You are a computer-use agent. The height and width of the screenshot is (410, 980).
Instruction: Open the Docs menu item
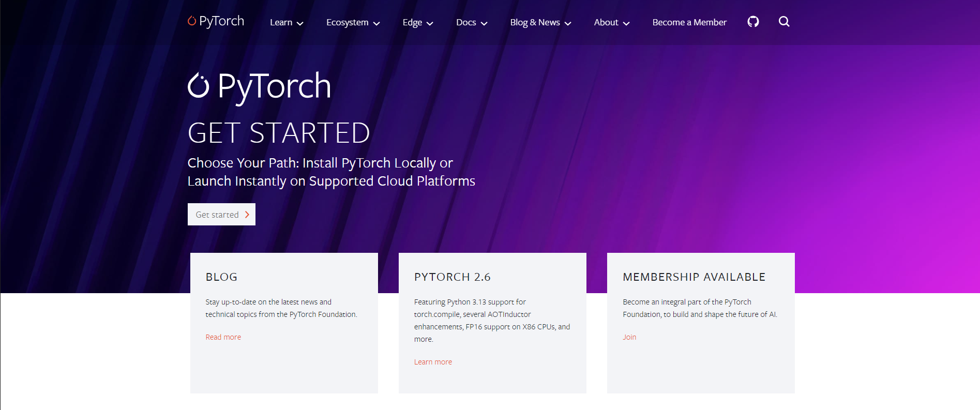coord(466,22)
